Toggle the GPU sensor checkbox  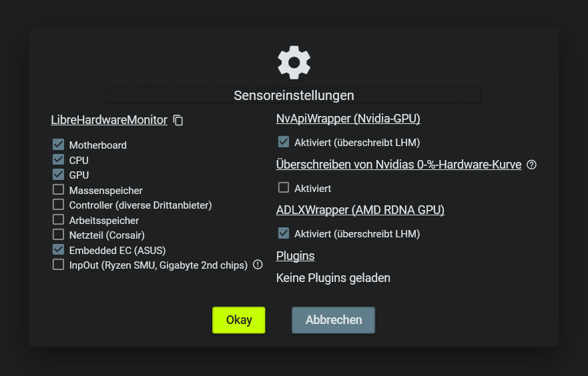(x=58, y=175)
